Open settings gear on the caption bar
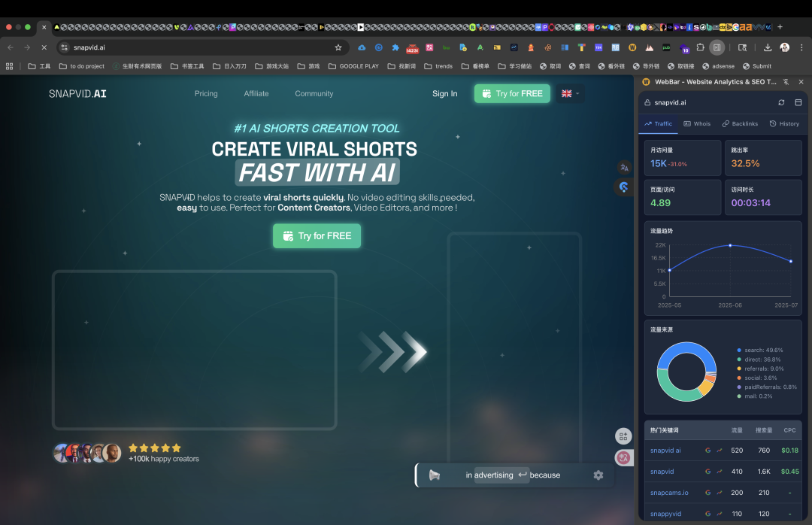 click(x=598, y=475)
